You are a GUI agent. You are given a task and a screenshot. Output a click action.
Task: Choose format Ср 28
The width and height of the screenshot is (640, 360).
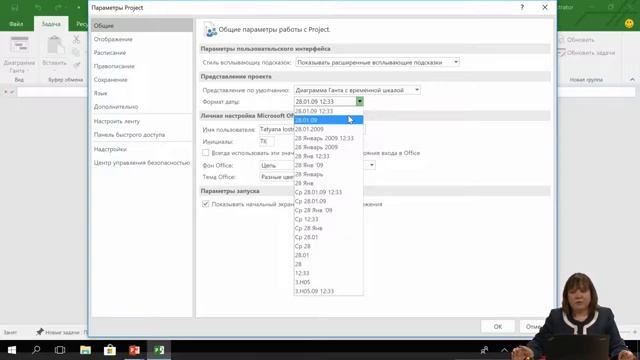pos(328,246)
